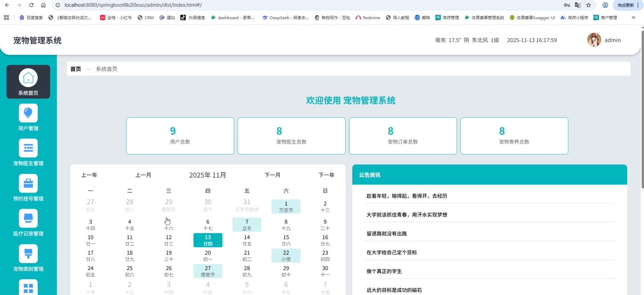Open announcement 留退路就没有出路
This screenshot has width=644, height=295.
[x=387, y=234]
